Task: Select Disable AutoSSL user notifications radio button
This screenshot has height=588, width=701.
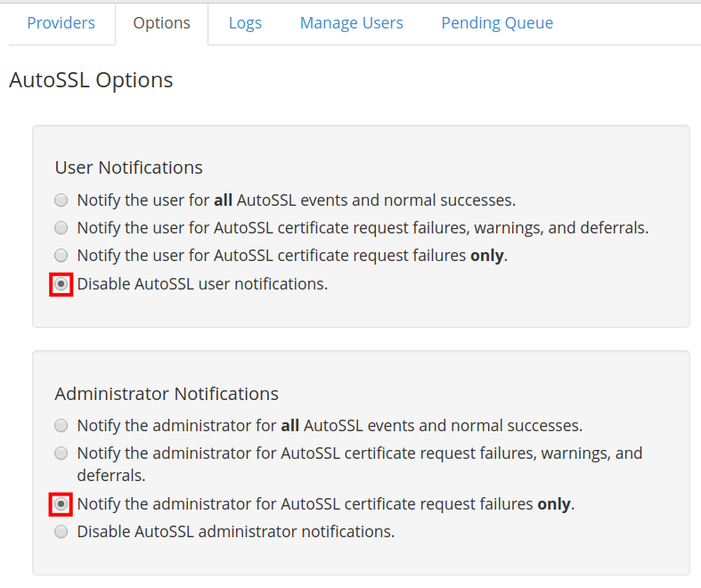Action: pos(61,284)
